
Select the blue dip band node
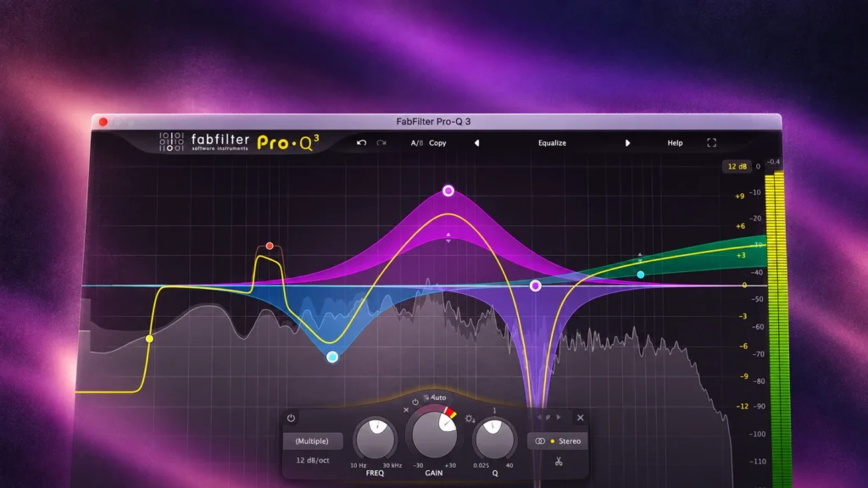[x=332, y=357]
